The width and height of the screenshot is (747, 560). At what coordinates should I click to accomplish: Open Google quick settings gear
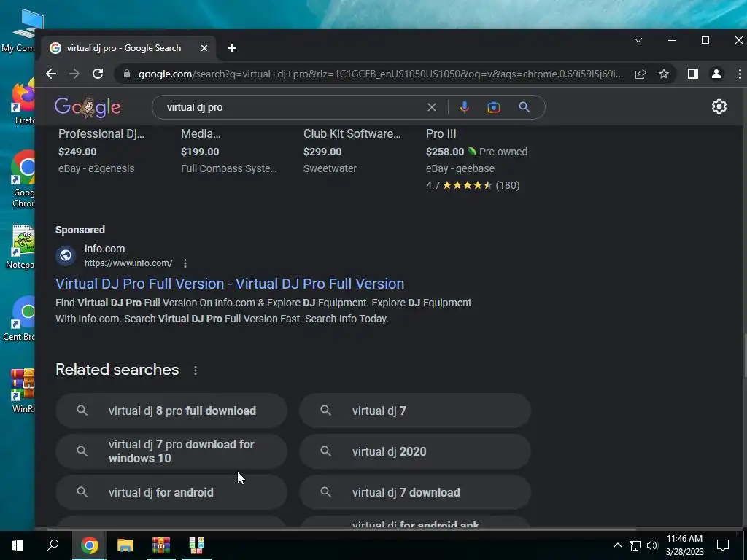[719, 106]
